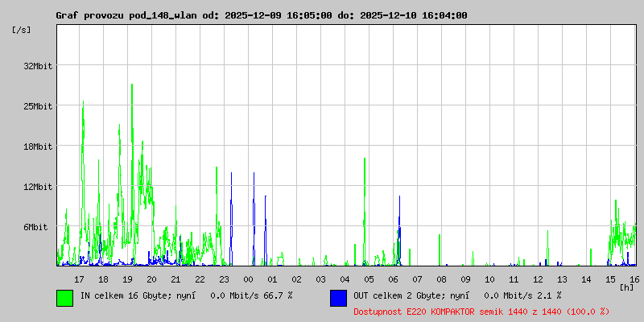The height and width of the screenshot is (322, 644).
Task: Click the '10' hour label on x-axis
Action: coord(489,279)
